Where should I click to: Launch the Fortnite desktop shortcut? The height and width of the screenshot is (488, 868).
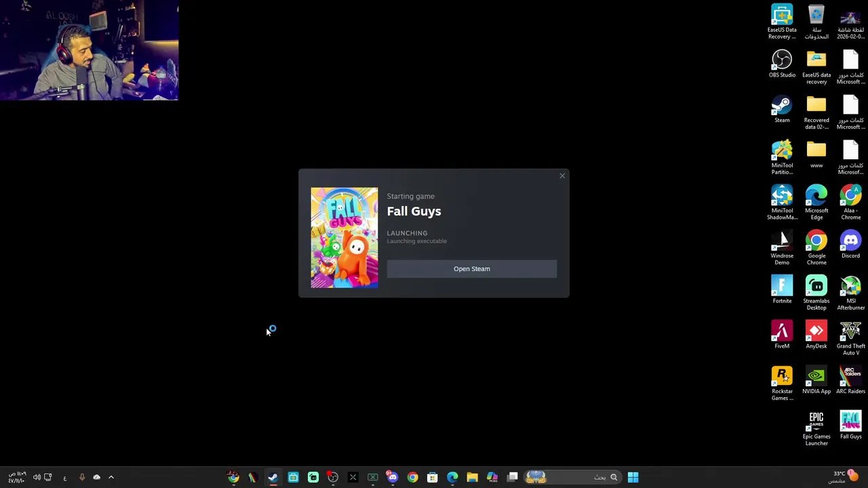click(782, 290)
